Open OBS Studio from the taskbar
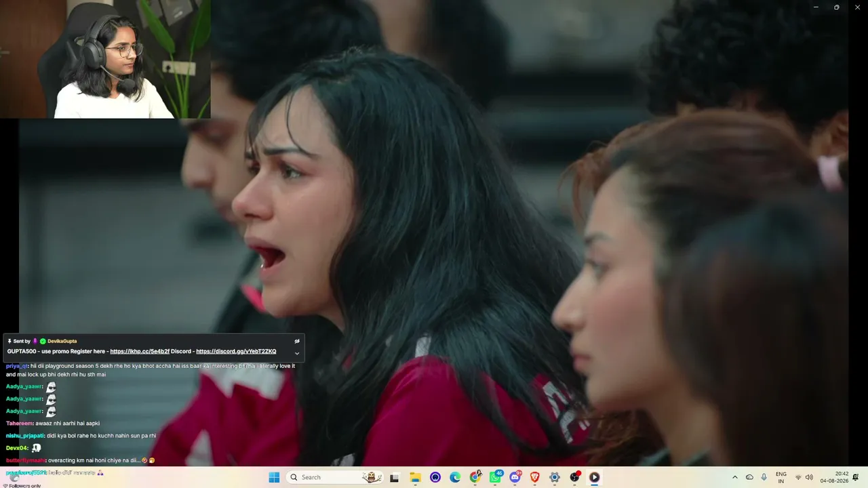The height and width of the screenshot is (488, 868). pyautogui.click(x=574, y=477)
